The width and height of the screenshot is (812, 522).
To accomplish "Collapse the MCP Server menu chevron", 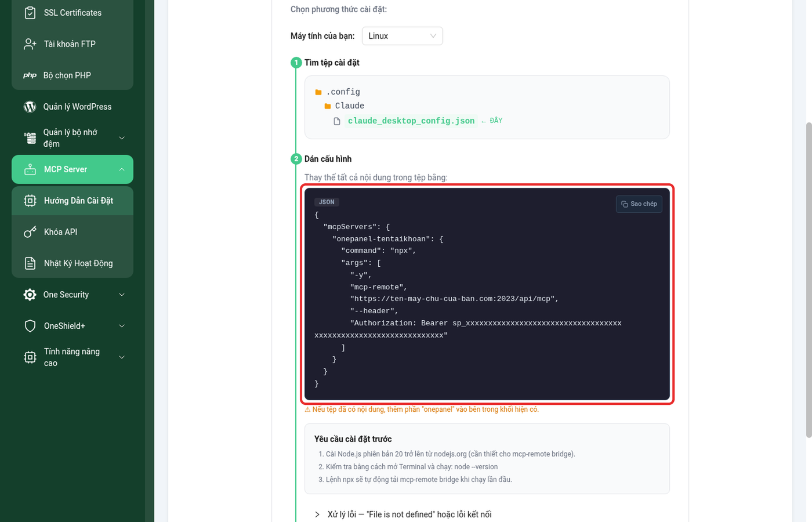I will [x=122, y=169].
